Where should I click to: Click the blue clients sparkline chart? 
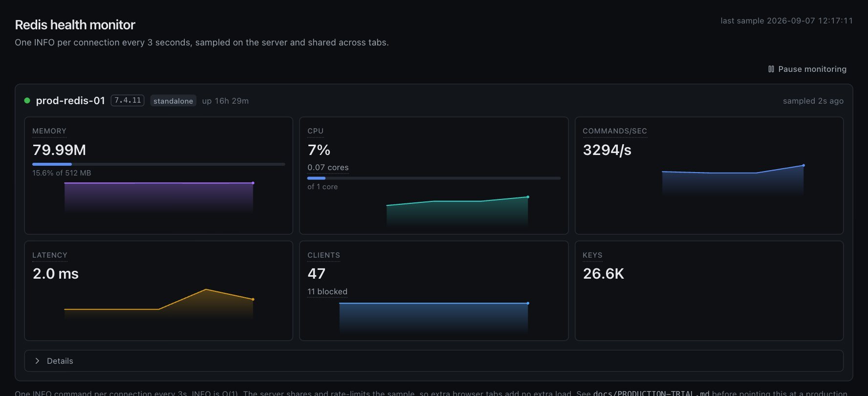pos(434,318)
